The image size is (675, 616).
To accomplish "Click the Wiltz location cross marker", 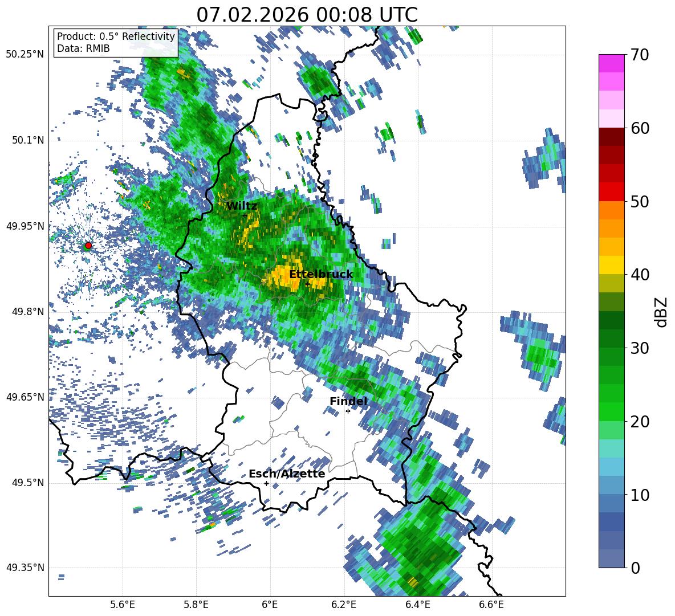I will coord(245,215).
